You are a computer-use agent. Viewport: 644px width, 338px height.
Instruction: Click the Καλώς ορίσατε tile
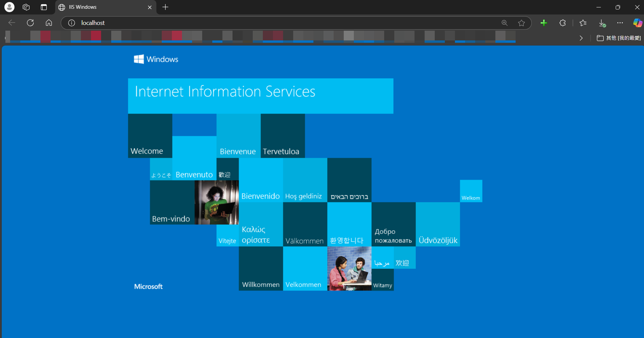click(x=261, y=224)
